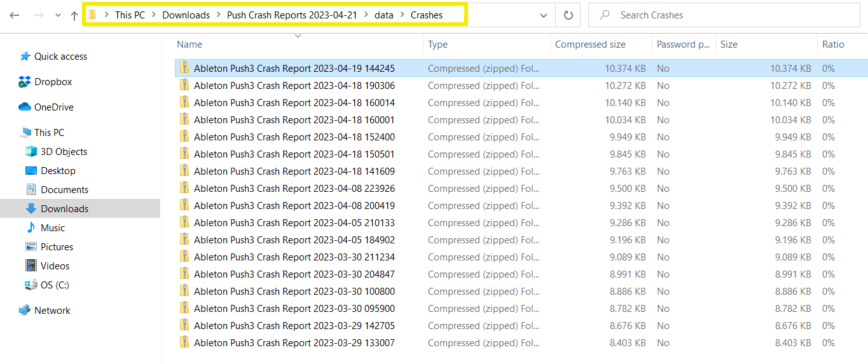This screenshot has width=868, height=364.
Task: Click zip icon of report 2023-04-18 141609
Action: [184, 171]
